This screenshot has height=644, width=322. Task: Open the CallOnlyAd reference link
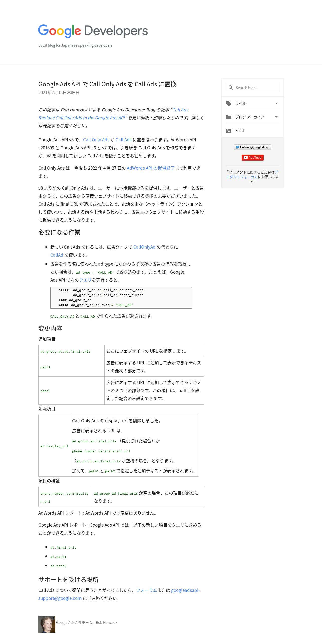(144, 247)
